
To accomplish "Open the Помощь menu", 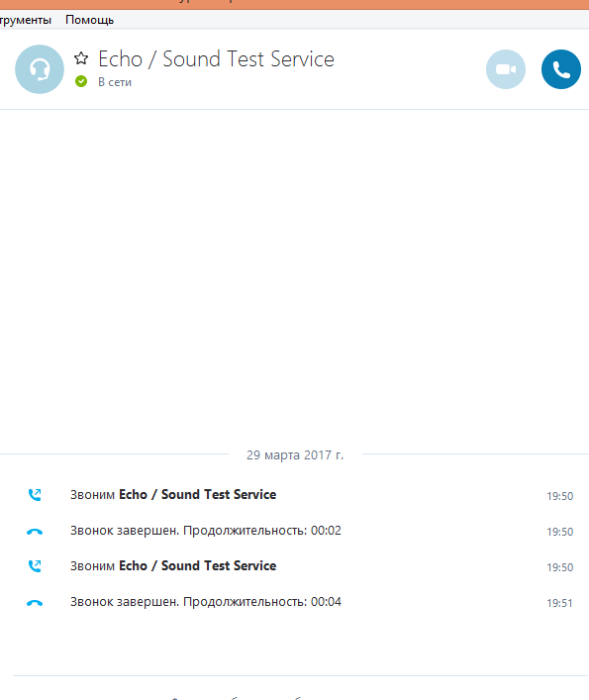I will [90, 20].
